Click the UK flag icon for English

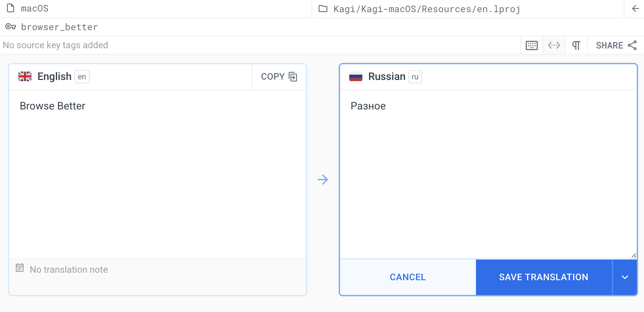pyautogui.click(x=25, y=77)
